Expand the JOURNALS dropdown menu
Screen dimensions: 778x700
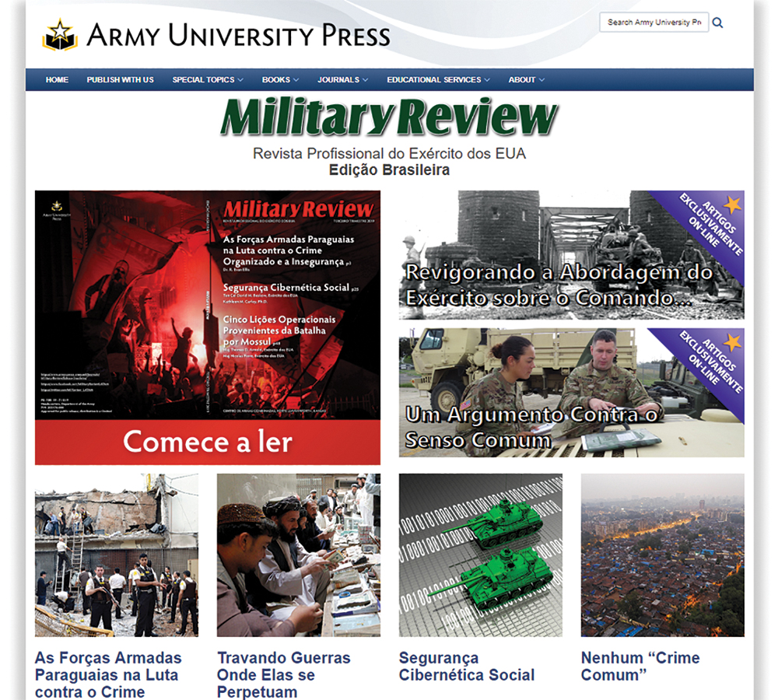[x=343, y=79]
